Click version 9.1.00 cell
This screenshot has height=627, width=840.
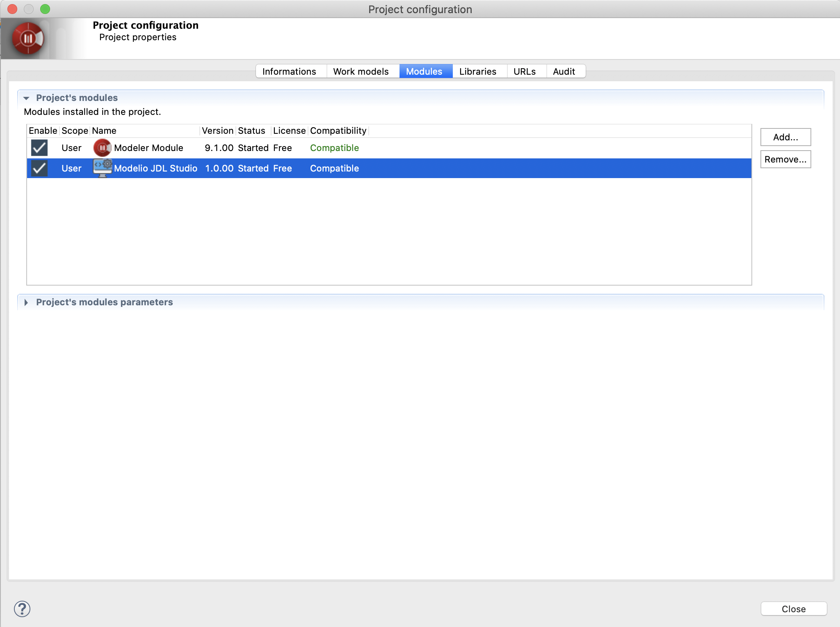pos(219,148)
